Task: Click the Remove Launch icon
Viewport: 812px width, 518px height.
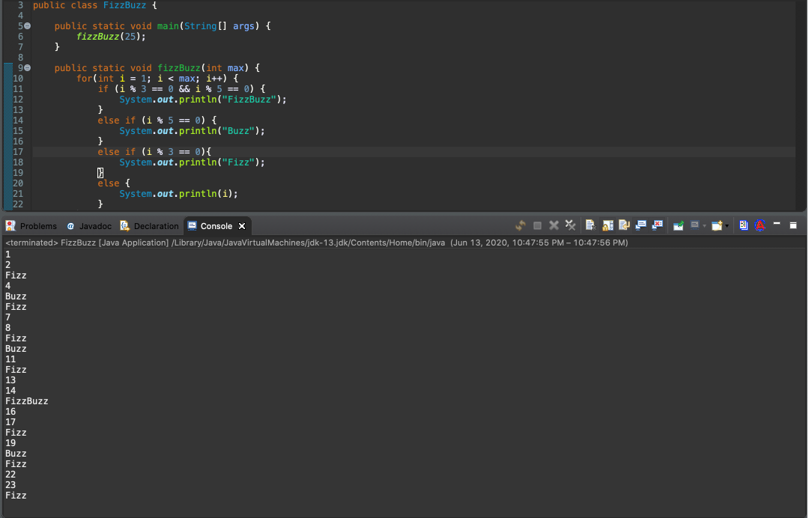Action: coord(552,225)
